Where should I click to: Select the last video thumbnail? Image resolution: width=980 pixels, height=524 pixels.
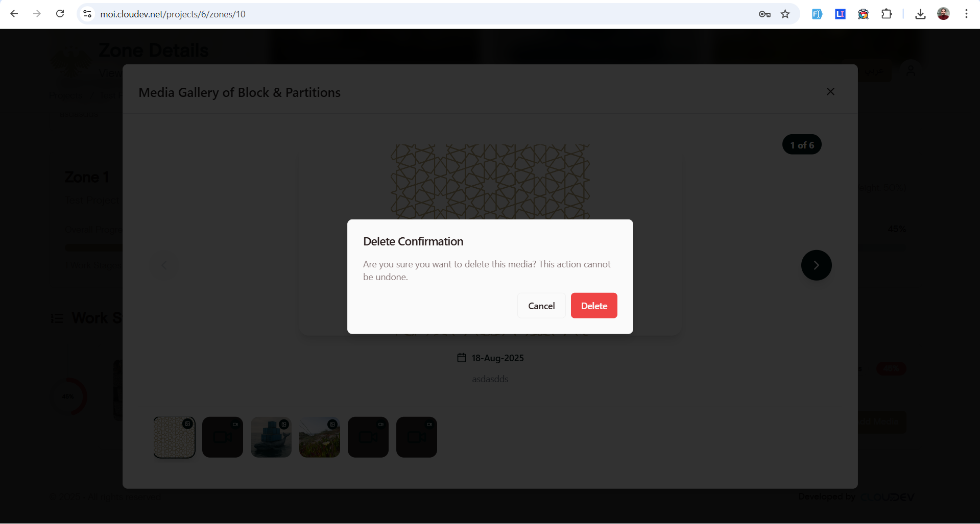tap(417, 437)
